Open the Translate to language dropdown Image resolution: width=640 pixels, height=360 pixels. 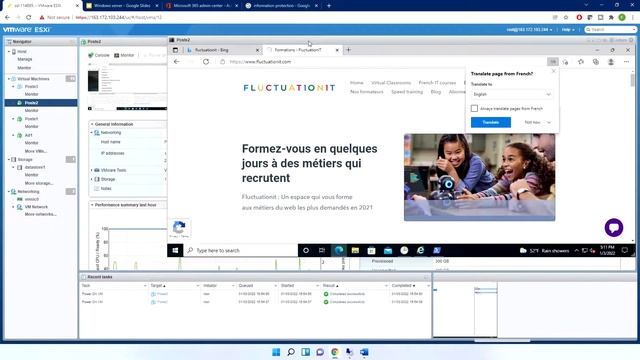pos(512,94)
